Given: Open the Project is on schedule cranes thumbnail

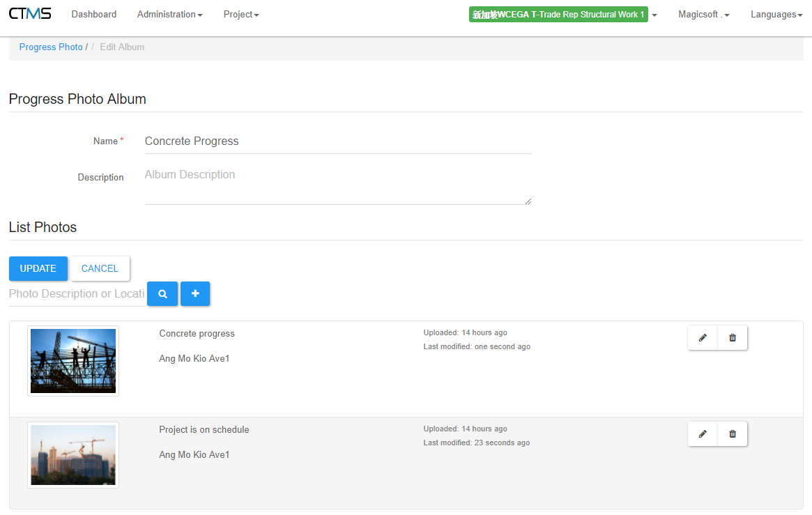Looking at the screenshot, I should pos(73,455).
